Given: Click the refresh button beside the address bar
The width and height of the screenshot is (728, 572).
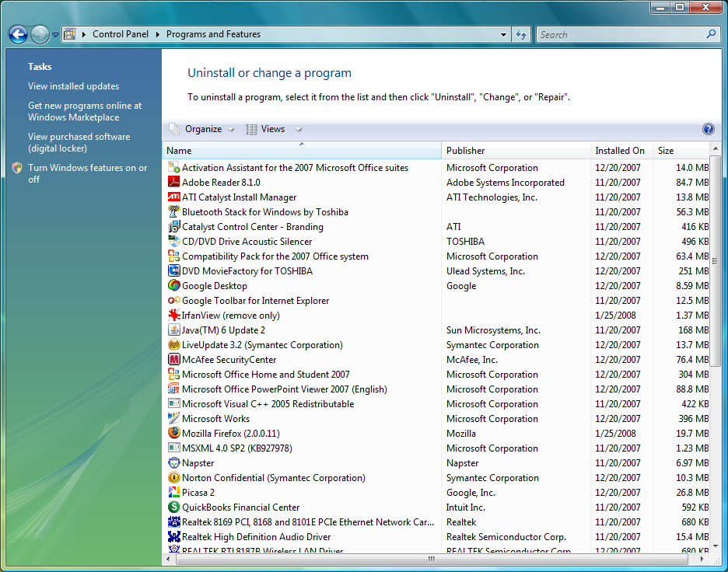Looking at the screenshot, I should coord(521,34).
